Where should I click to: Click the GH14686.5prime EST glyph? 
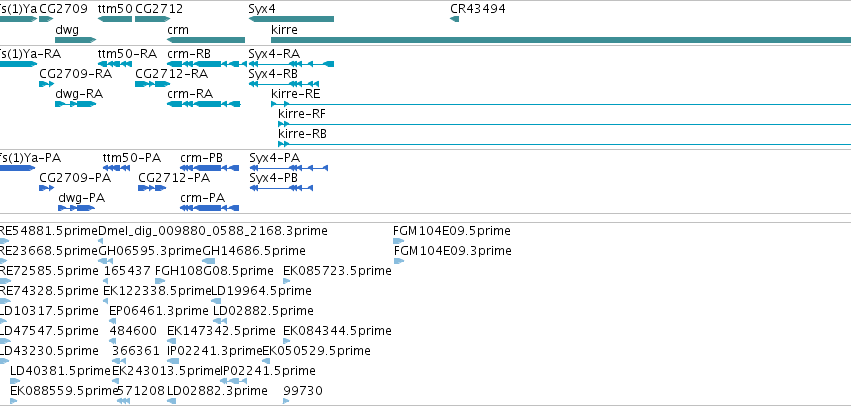[208, 261]
